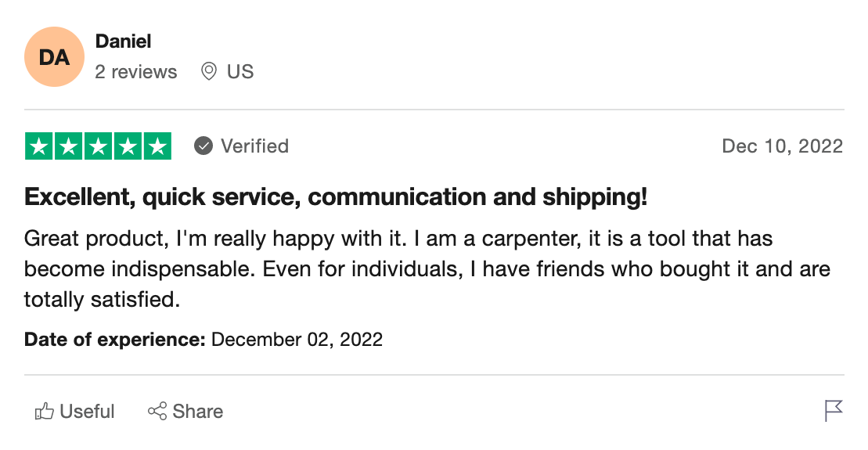This screenshot has height=450, width=868.
Task: Click the review body text paragraph
Action: coord(427,269)
